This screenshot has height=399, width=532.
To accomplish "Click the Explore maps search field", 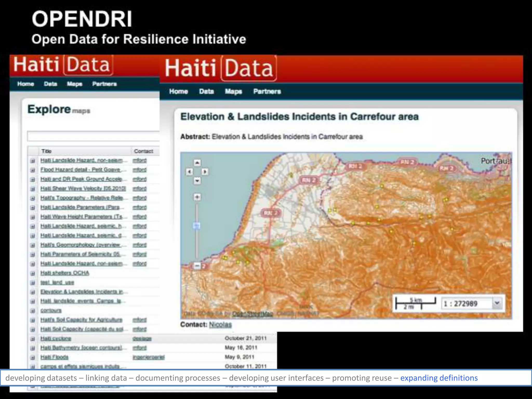I will [94, 136].
